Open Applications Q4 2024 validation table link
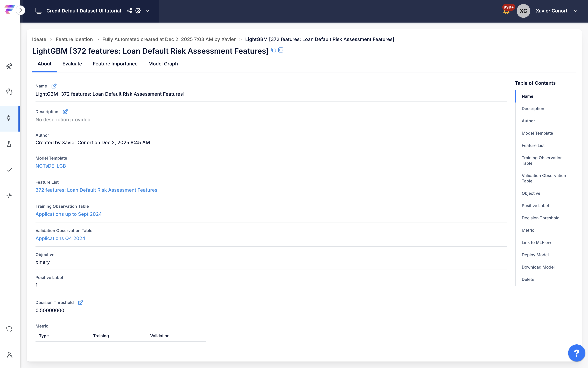The height and width of the screenshot is (368, 588). pyautogui.click(x=60, y=238)
